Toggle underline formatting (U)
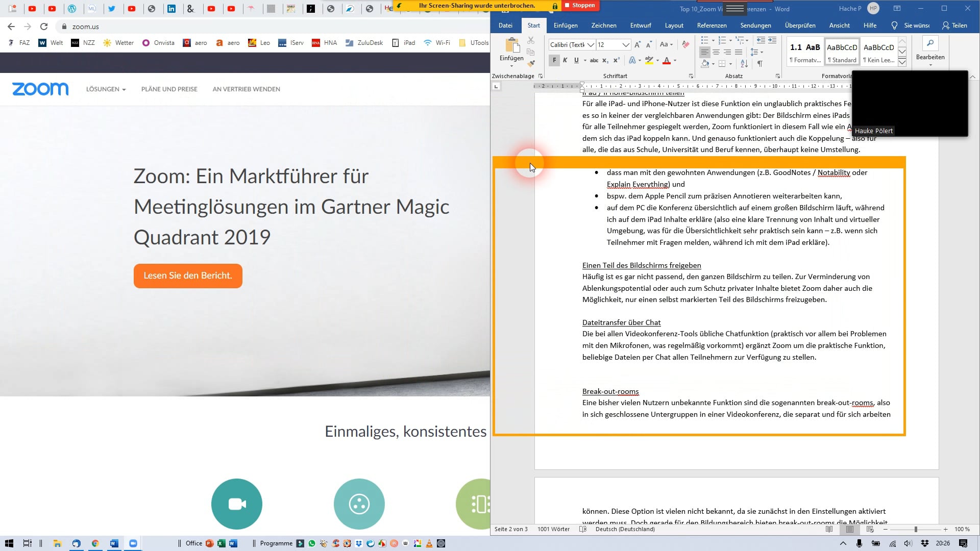The image size is (980, 551). 576,60
